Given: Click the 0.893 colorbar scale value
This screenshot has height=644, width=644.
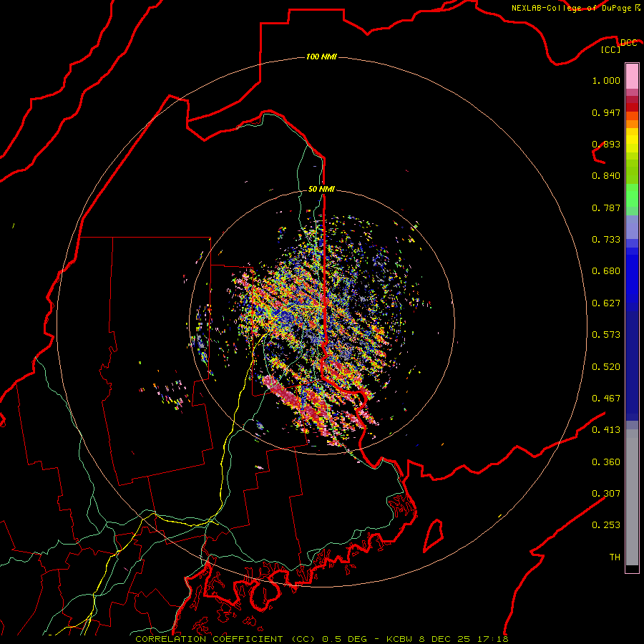Looking at the screenshot, I should pyautogui.click(x=606, y=144).
